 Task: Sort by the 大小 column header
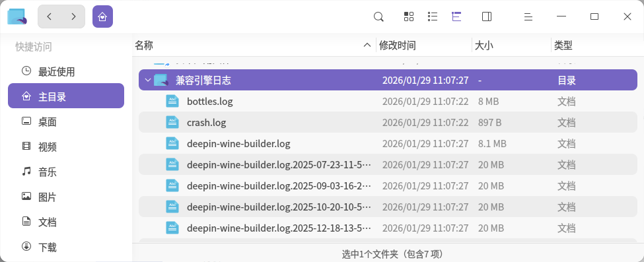(483, 45)
